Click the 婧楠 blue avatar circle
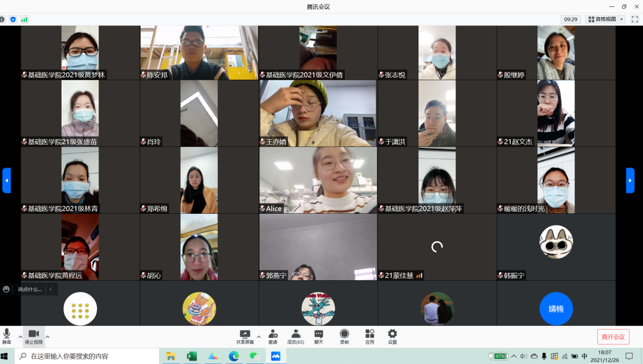Image resolution: width=643 pixels, height=364 pixels. click(556, 309)
